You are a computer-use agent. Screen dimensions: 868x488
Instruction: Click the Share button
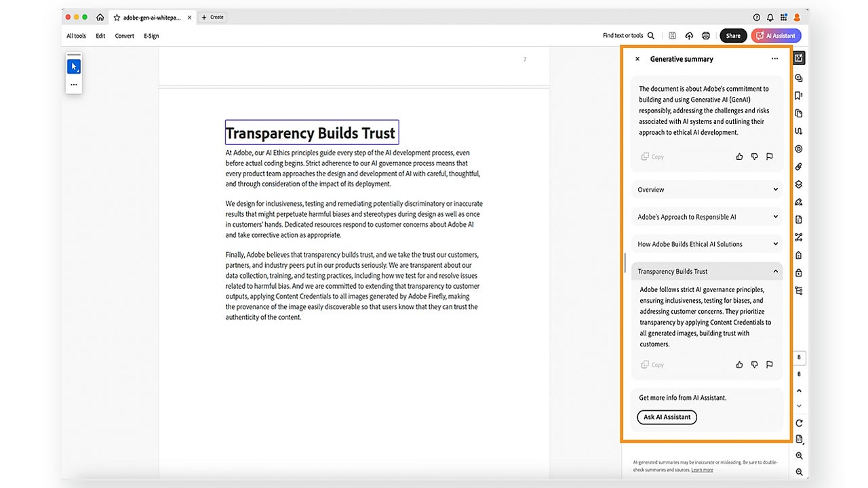pos(733,36)
